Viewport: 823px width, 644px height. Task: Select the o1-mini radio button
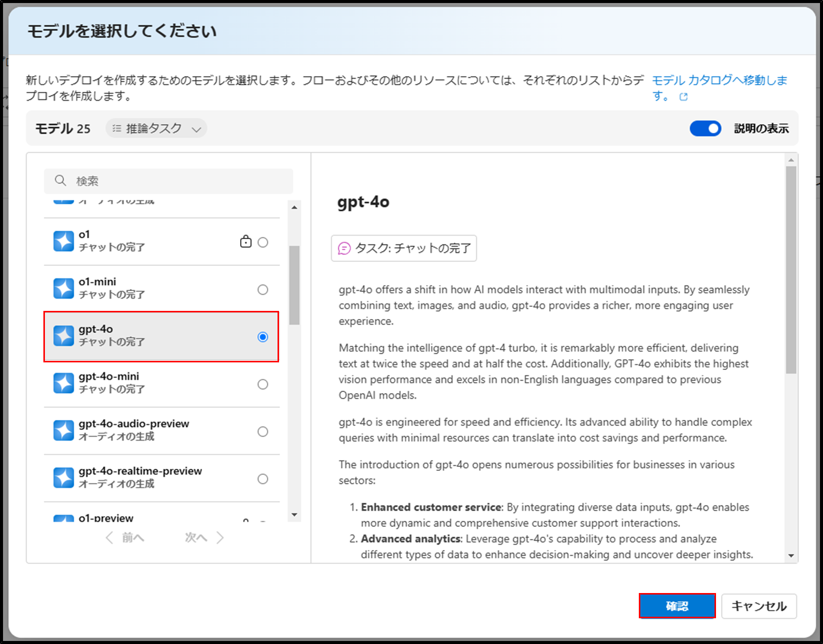[263, 290]
